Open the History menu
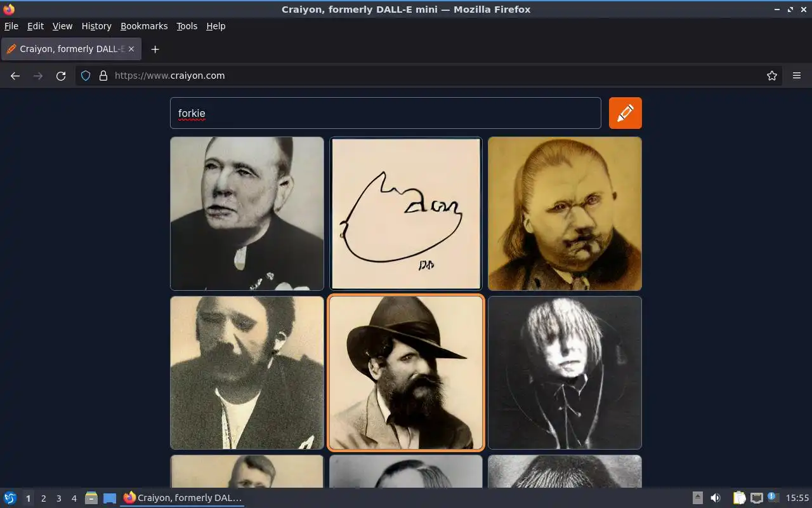The width and height of the screenshot is (812, 508). click(96, 26)
